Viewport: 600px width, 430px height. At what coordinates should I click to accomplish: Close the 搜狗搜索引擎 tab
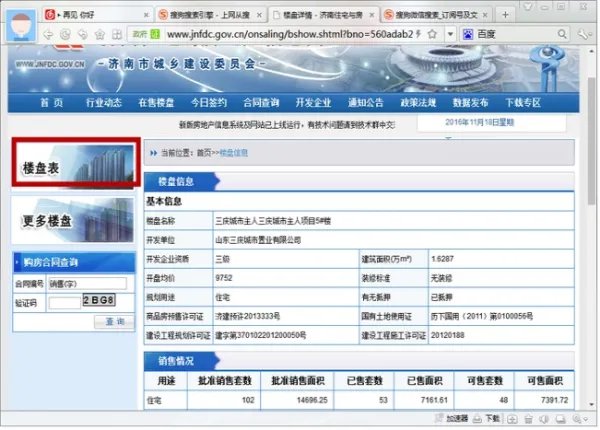(x=259, y=15)
